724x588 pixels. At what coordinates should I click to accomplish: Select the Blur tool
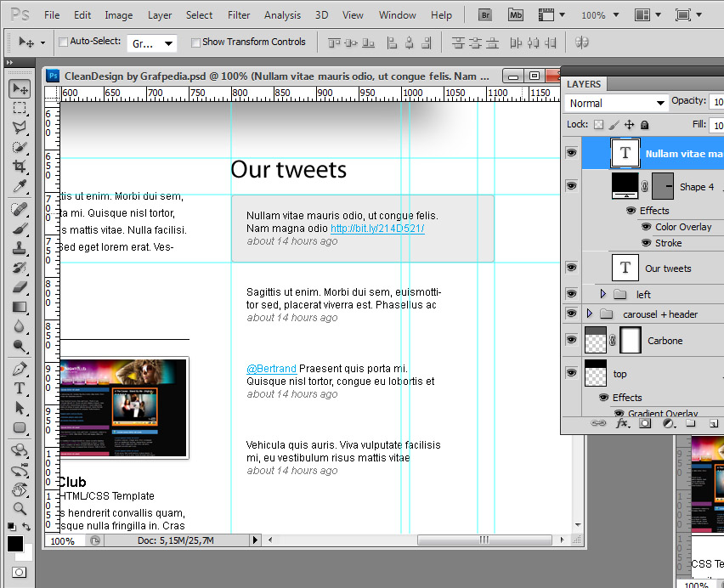click(x=20, y=326)
